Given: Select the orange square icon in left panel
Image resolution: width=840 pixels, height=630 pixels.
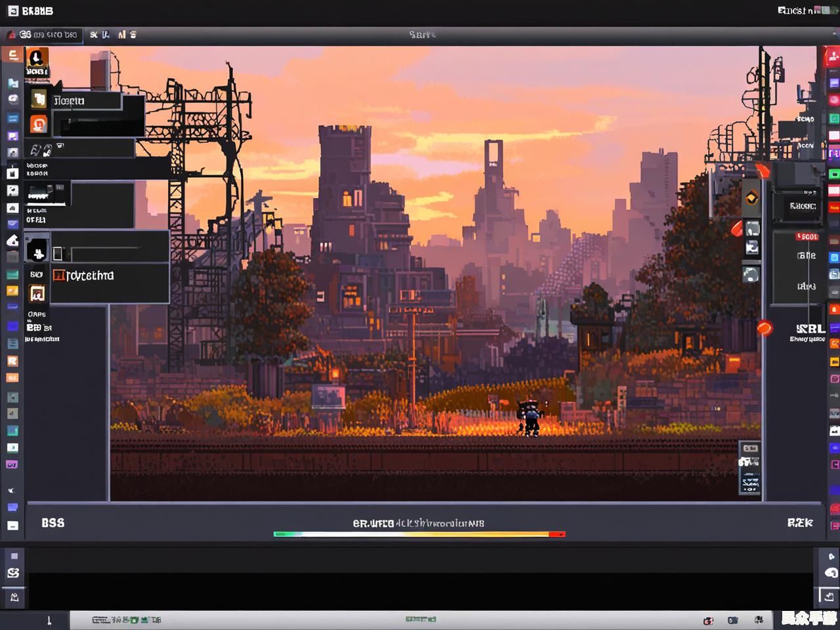Looking at the screenshot, I should pyautogui.click(x=38, y=123).
